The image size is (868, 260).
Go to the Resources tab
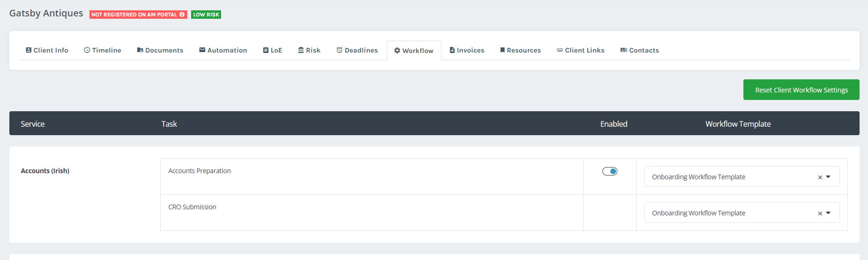pos(520,50)
